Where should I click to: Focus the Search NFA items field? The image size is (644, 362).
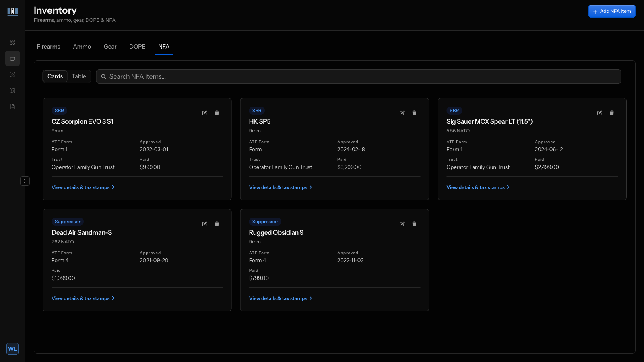coord(359,76)
